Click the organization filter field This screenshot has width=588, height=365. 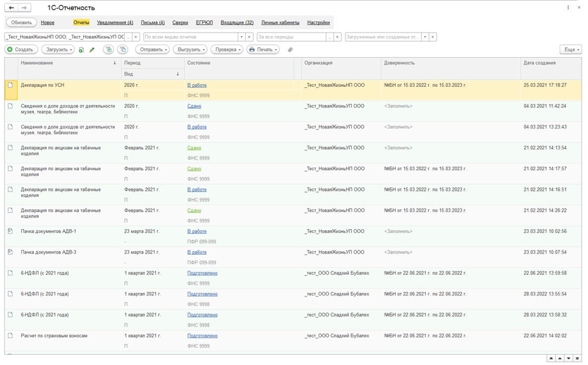tap(65, 37)
